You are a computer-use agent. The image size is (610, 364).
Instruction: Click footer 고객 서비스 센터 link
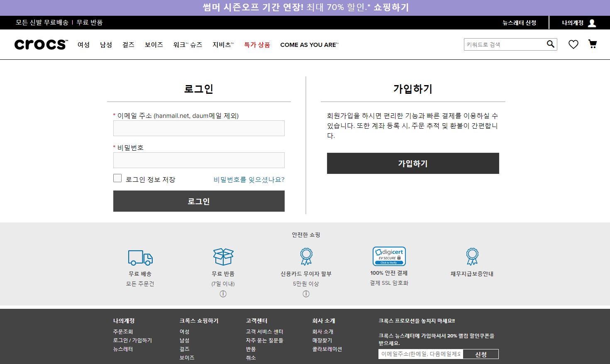coord(264,332)
